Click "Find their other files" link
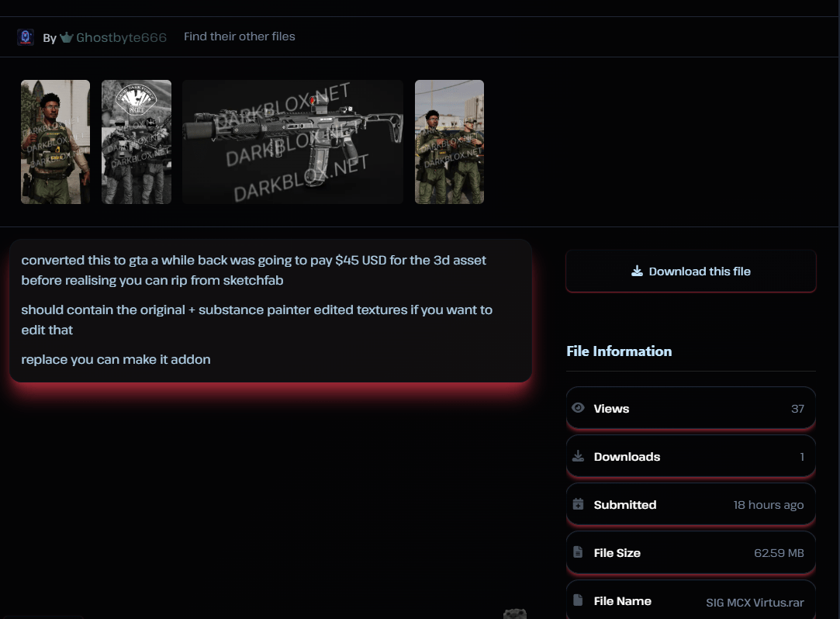Viewport: 840px width, 619px height. click(239, 36)
